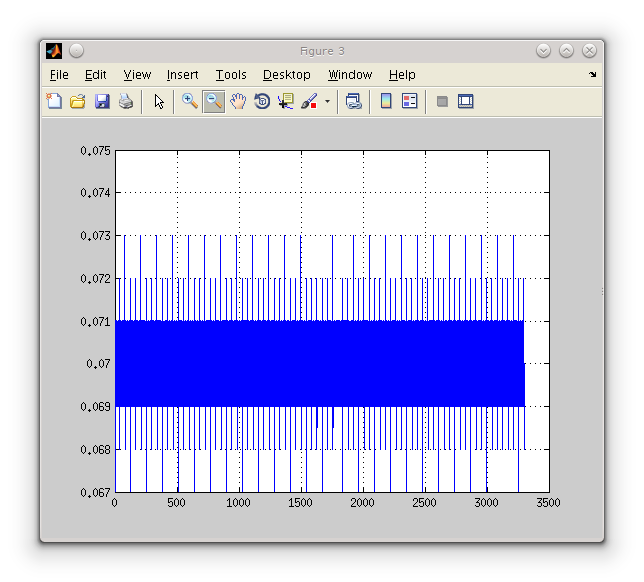Save the figure with the floppy disk icon
644x582 pixels.
[102, 101]
